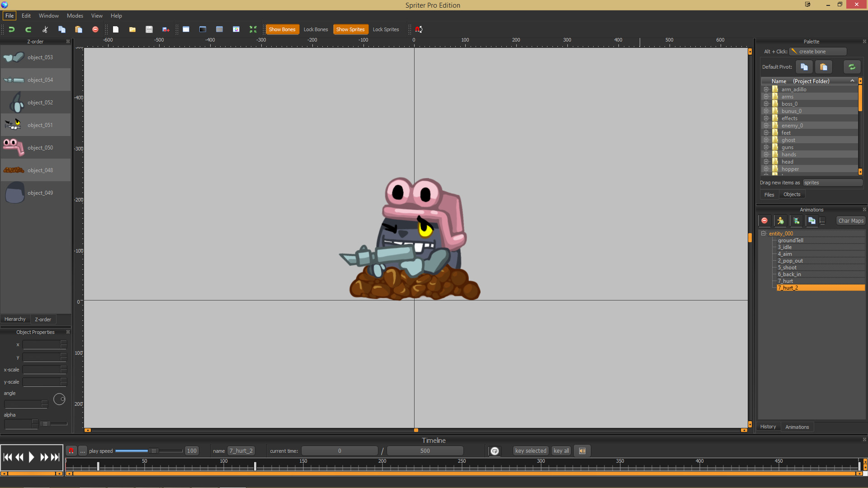
Task: Open the Edit menu
Action: [26, 15]
